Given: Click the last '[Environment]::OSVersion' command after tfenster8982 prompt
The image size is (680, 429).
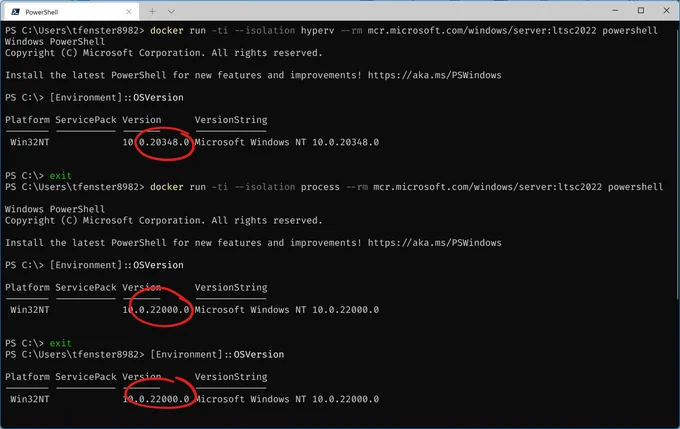Looking at the screenshot, I should coord(217,354).
